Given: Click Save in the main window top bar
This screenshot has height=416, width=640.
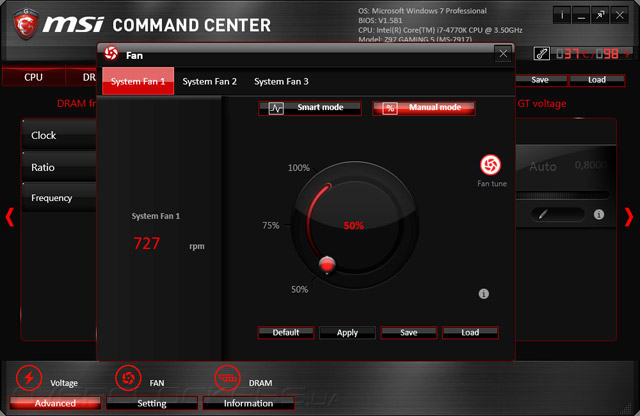Looking at the screenshot, I should [x=541, y=80].
